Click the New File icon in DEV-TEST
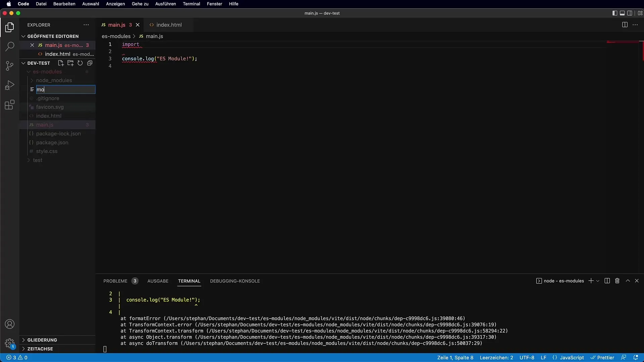This screenshot has width=644, height=362. click(61, 63)
